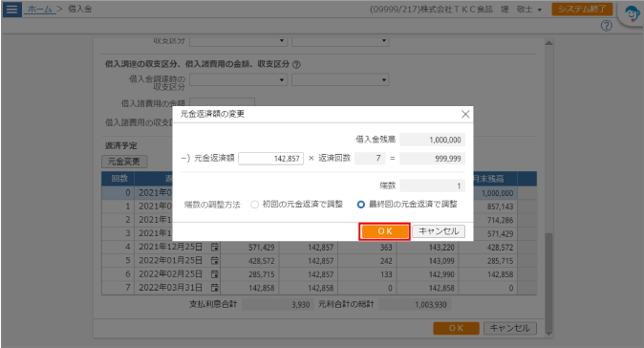The height and width of the screenshot is (348, 644).
Task: Open first 借入金調達時の収支区分 dropdown
Action: click(238, 79)
